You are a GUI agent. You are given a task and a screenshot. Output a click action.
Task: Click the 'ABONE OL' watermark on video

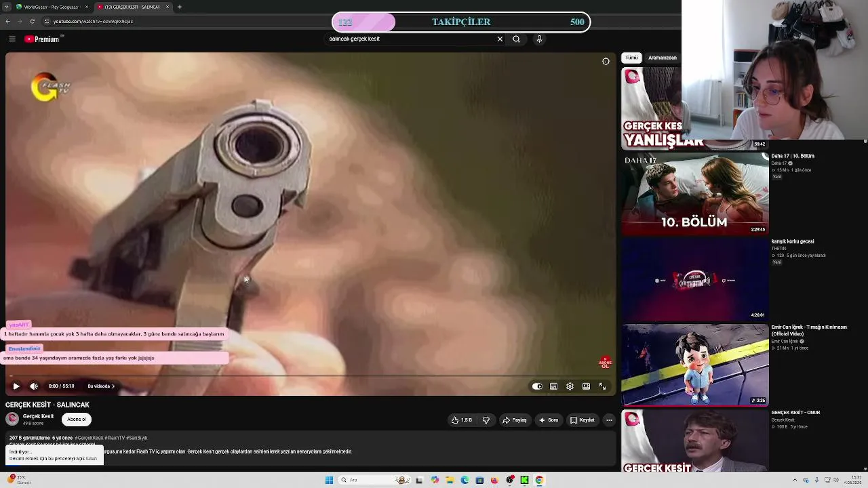click(605, 363)
